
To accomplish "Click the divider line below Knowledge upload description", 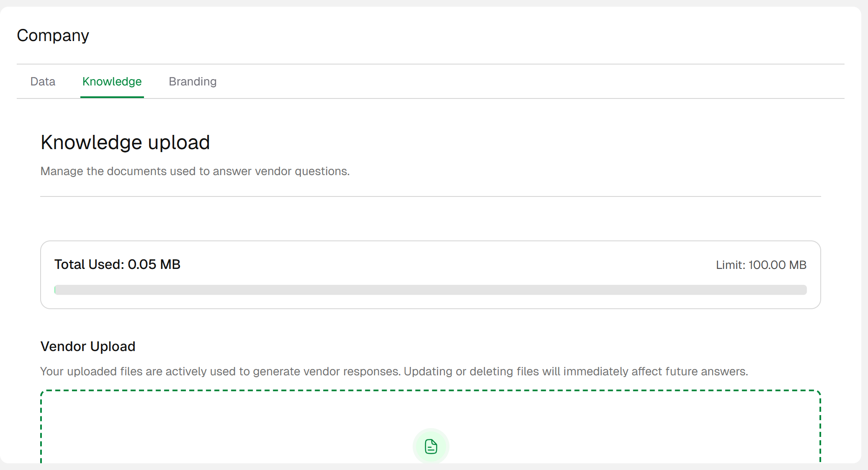I will tap(430, 196).
